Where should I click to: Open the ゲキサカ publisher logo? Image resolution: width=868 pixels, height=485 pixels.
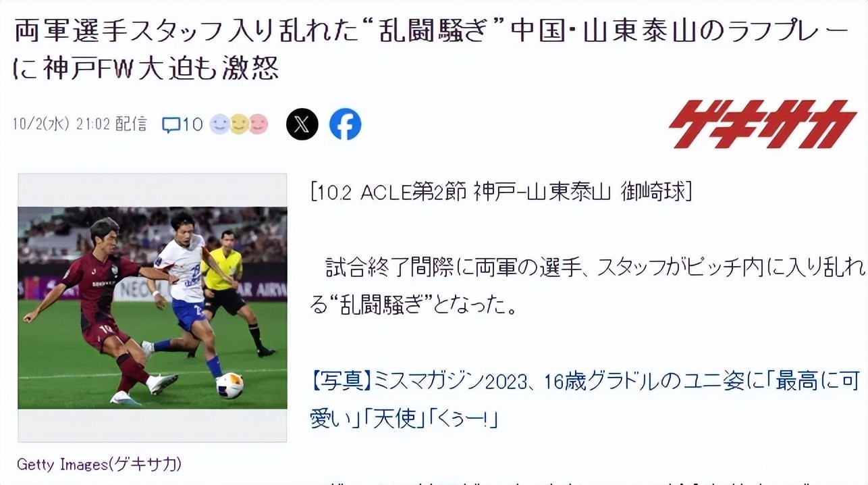coord(763,124)
